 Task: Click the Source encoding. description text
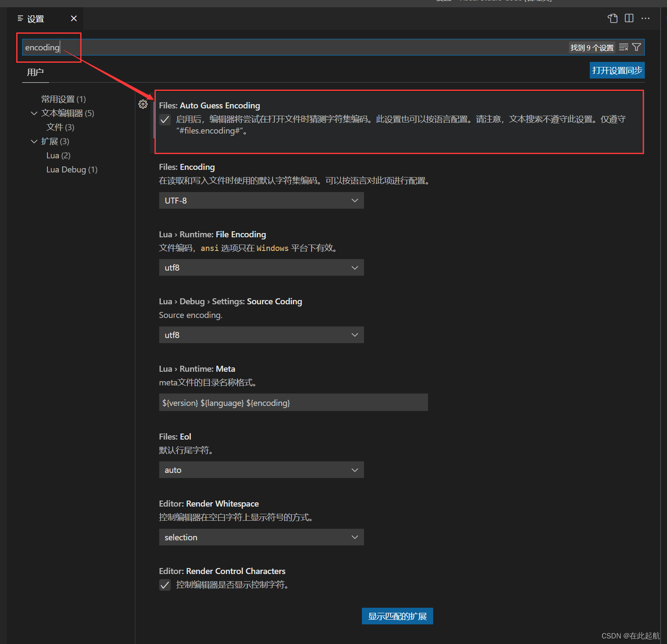191,315
